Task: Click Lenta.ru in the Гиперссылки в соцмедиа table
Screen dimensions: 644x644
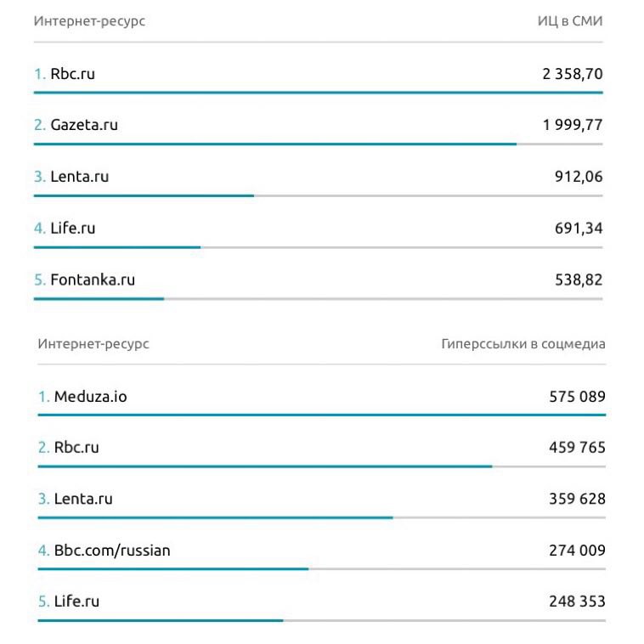Action: (82, 499)
